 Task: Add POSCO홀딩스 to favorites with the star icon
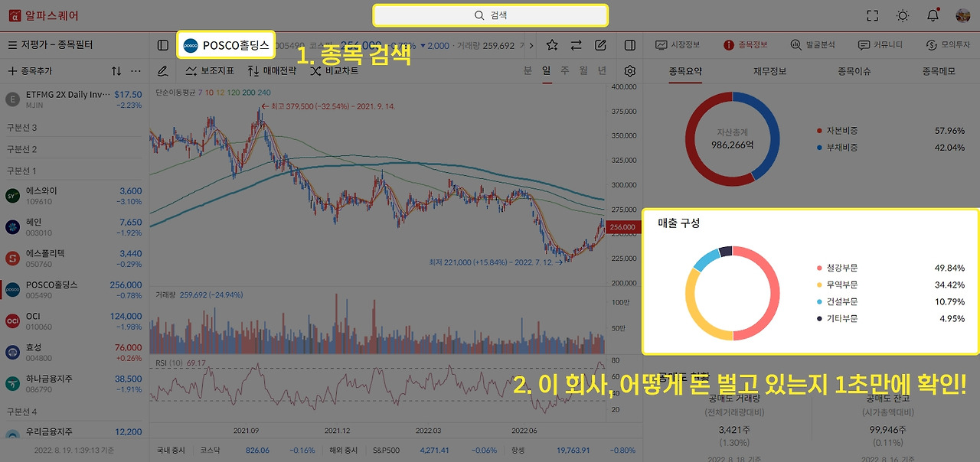(552, 45)
